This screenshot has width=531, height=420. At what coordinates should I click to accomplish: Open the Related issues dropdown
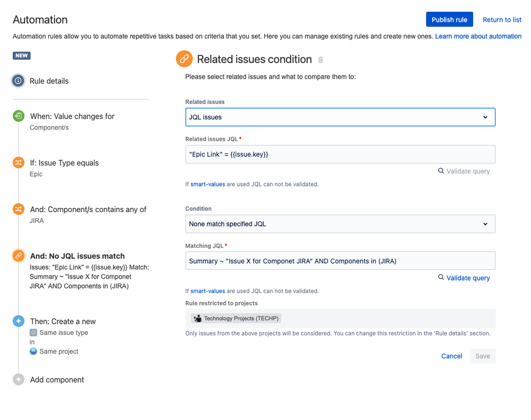tap(340, 117)
